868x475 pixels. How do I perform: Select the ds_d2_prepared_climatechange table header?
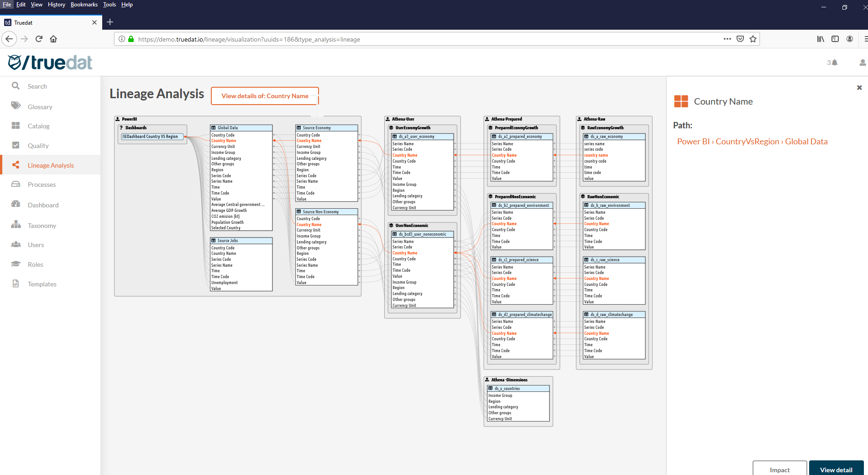tap(522, 315)
